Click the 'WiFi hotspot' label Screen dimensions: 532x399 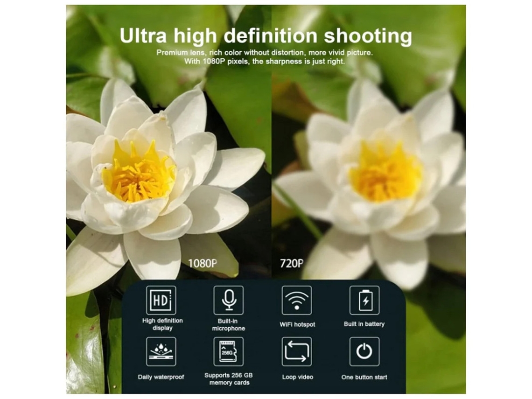[297, 324]
